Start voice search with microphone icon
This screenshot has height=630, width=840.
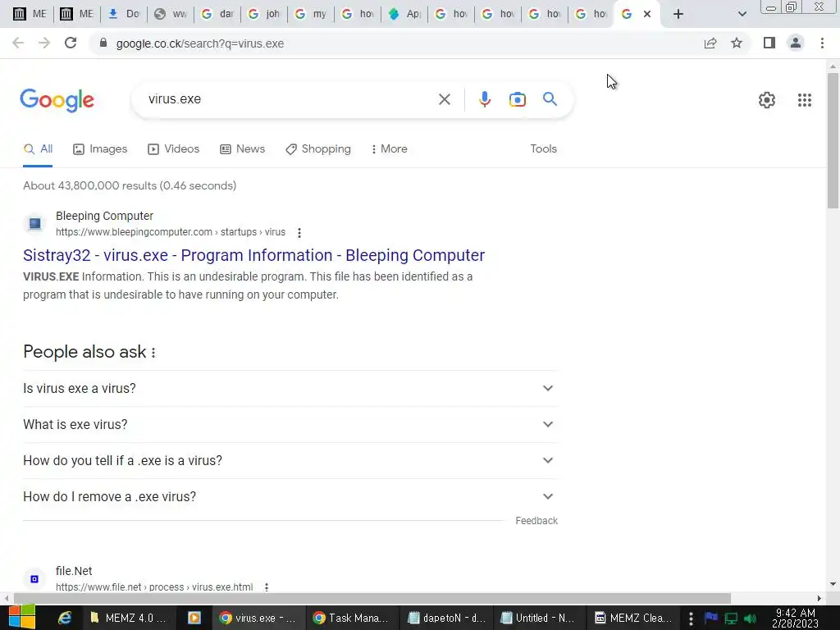pyautogui.click(x=484, y=99)
